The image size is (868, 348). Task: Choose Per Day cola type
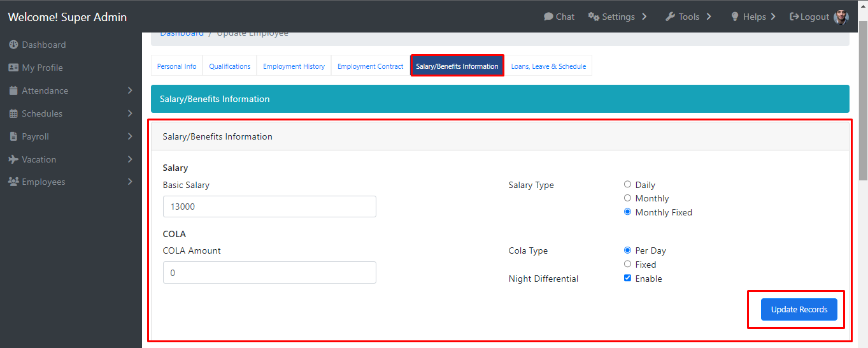click(x=627, y=250)
